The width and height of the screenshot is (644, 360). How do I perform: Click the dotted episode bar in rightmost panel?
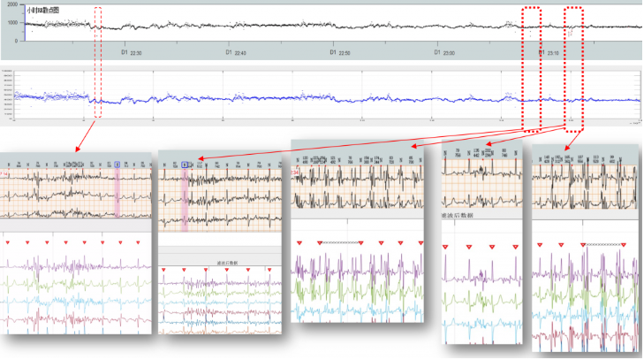602,243
